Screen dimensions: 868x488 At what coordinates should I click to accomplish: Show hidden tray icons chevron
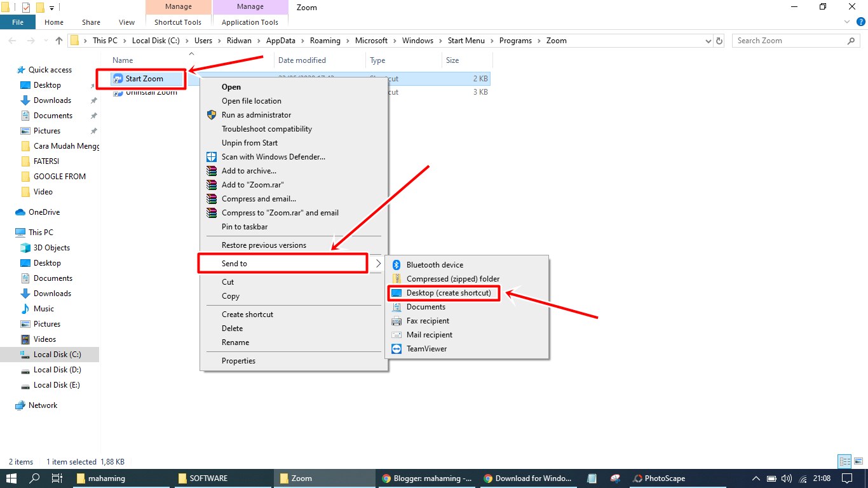[756, 478]
